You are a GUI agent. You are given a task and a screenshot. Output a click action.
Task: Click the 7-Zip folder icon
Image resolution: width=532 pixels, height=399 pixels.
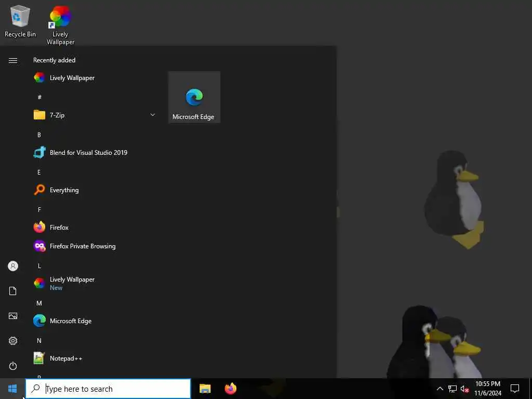tap(39, 115)
